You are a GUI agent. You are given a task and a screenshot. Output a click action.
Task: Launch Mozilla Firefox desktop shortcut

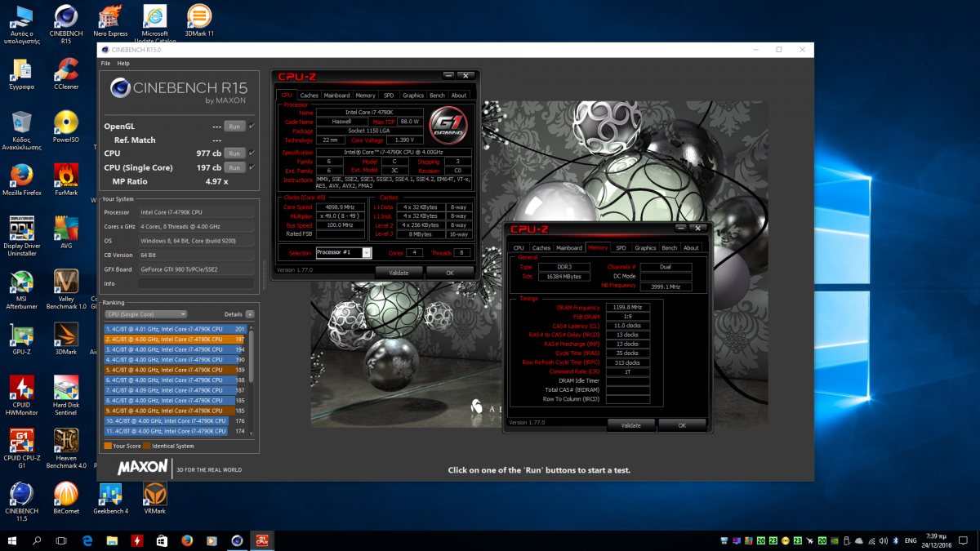21,180
